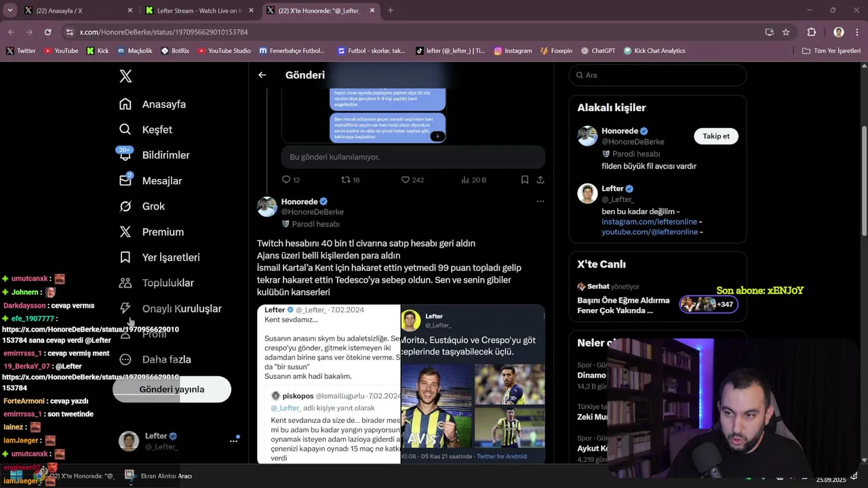Click the X logo in the sidebar
Viewport: 868px width, 488px height.
pyautogui.click(x=125, y=76)
